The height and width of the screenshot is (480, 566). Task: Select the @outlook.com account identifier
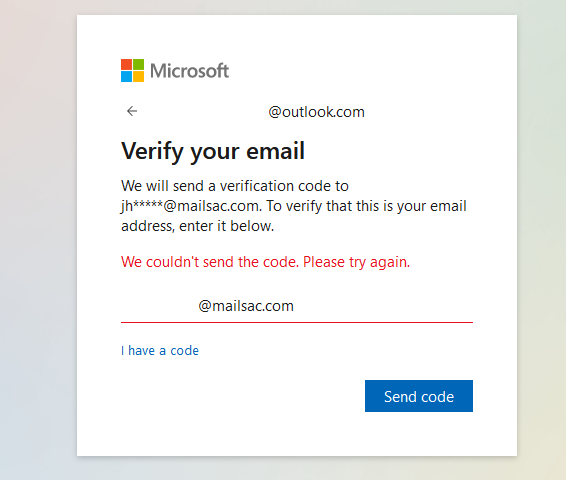click(317, 112)
